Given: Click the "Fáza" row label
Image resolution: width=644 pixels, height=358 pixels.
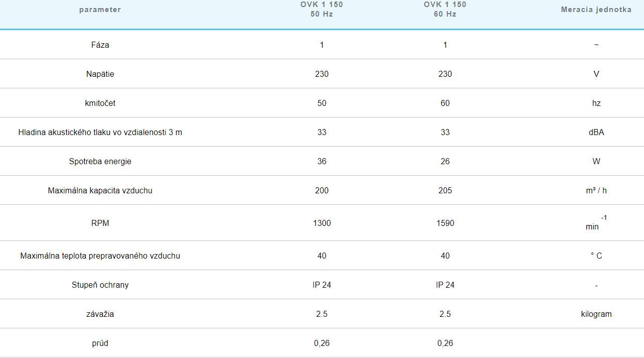Looking at the screenshot, I should (100, 45).
